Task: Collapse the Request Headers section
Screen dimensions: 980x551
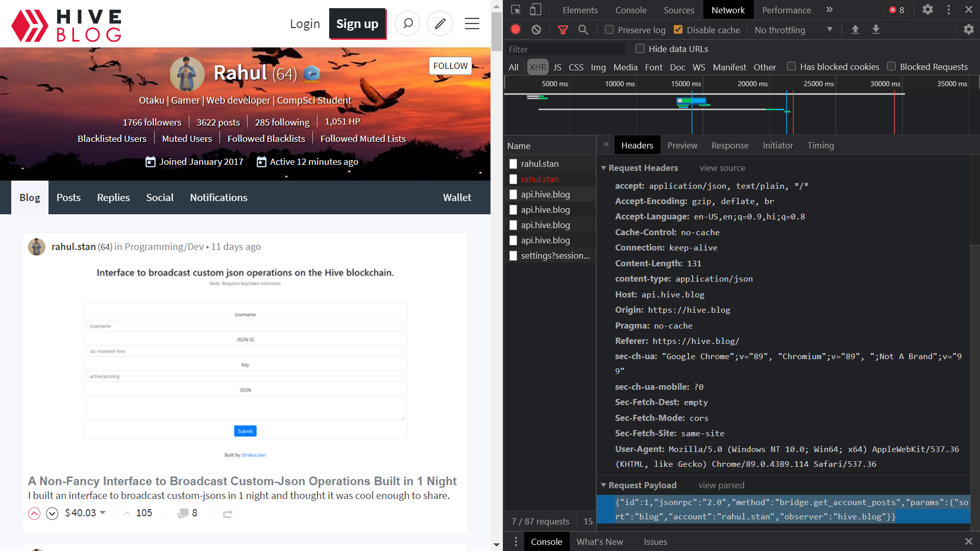Action: pyautogui.click(x=604, y=168)
